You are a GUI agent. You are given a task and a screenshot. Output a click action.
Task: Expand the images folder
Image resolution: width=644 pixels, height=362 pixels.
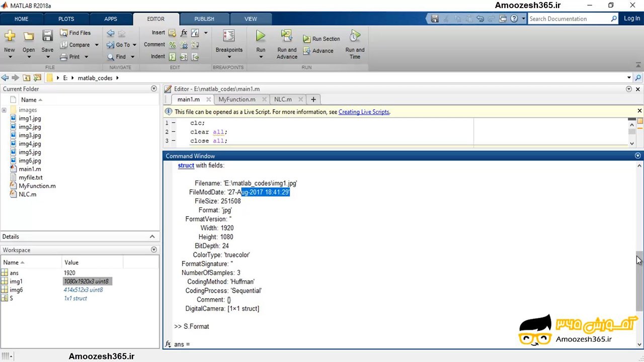(4, 110)
